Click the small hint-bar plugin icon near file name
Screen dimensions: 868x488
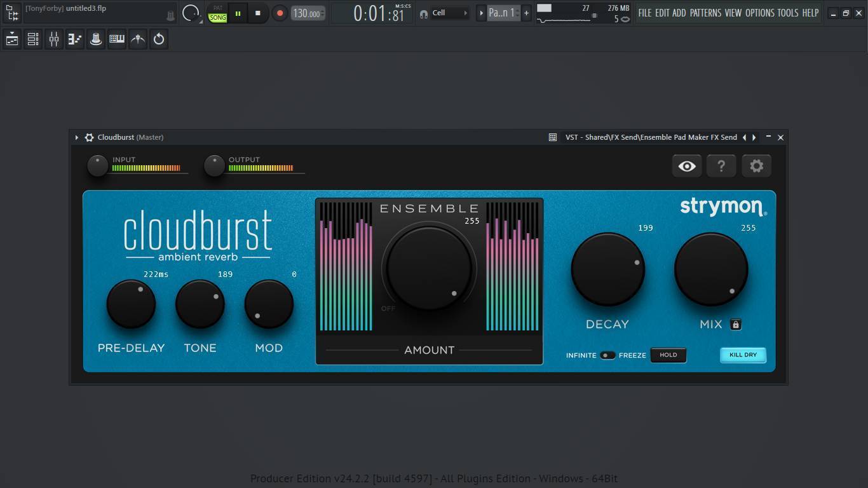[170, 16]
